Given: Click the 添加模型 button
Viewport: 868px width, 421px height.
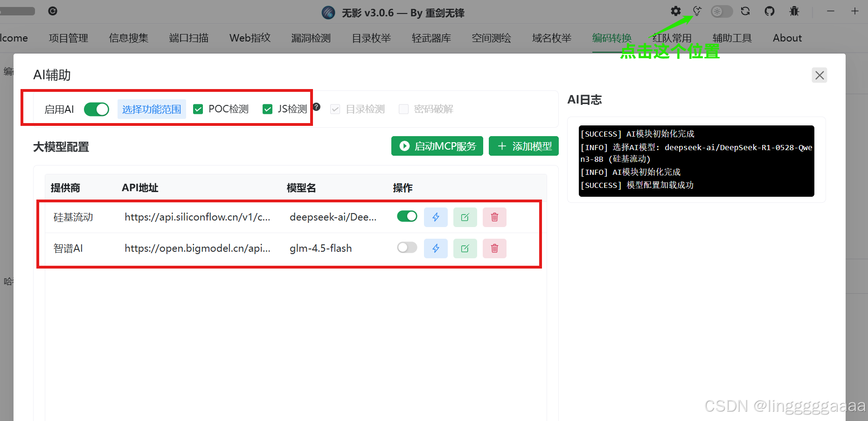Looking at the screenshot, I should pyautogui.click(x=523, y=146).
